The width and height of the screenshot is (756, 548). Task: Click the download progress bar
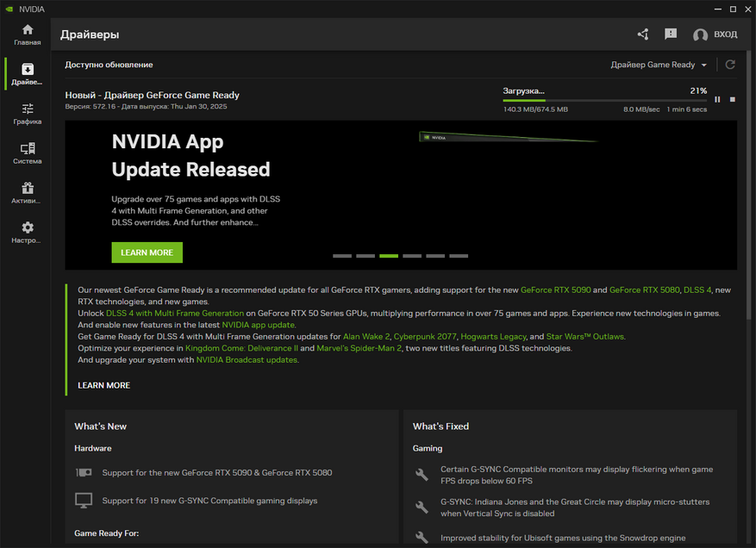pos(604,100)
